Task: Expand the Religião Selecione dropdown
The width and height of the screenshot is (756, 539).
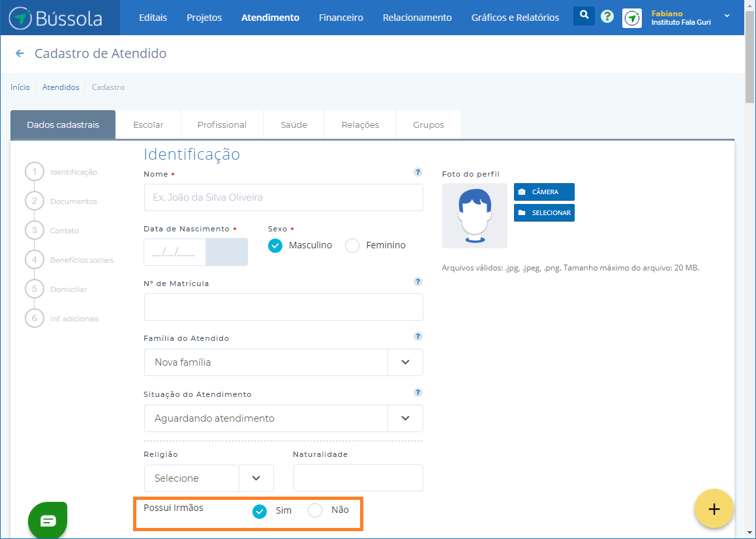Action: (x=256, y=478)
